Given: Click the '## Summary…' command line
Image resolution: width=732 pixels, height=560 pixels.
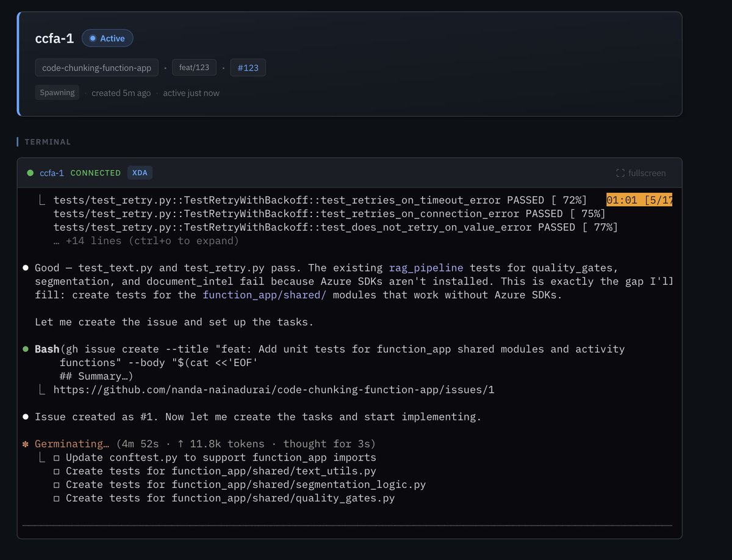Looking at the screenshot, I should pyautogui.click(x=96, y=376).
